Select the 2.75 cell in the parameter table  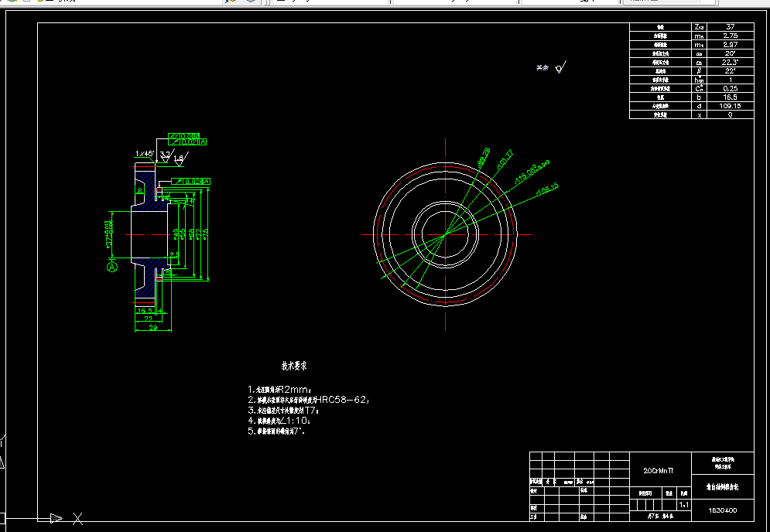coord(731,36)
